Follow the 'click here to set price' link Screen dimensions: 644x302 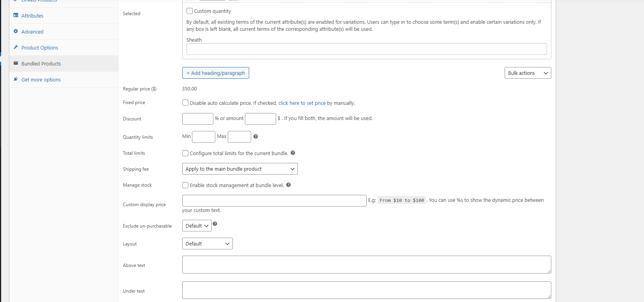(302, 103)
